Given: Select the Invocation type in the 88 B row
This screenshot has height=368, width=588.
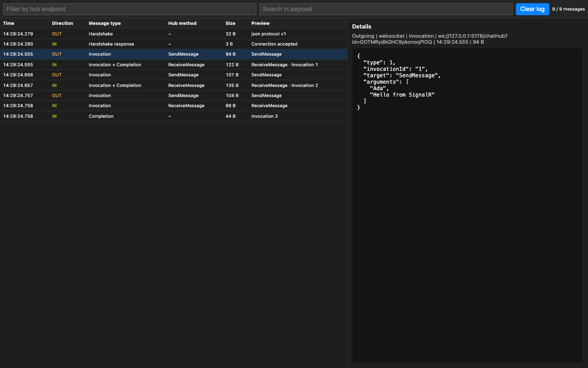Looking at the screenshot, I should [x=100, y=106].
